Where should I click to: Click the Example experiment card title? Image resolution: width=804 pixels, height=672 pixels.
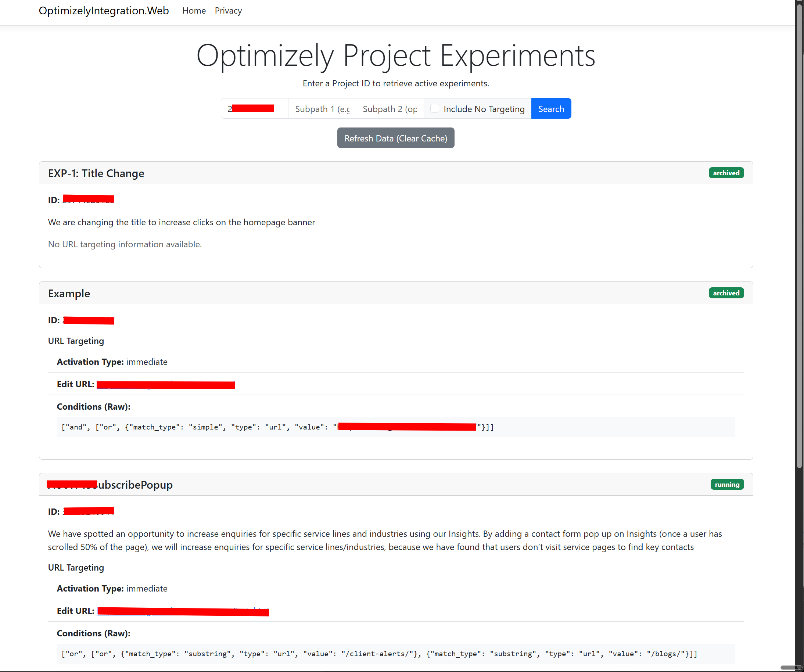pos(69,294)
